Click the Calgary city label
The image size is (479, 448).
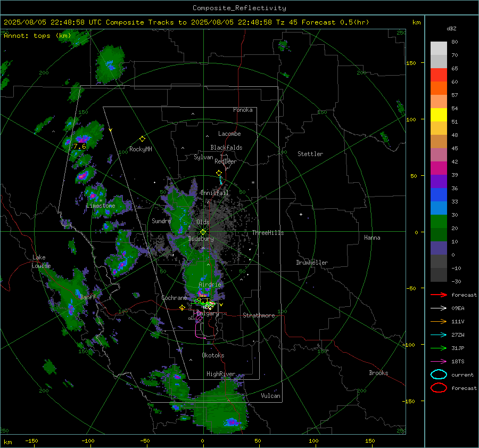[x=208, y=313]
